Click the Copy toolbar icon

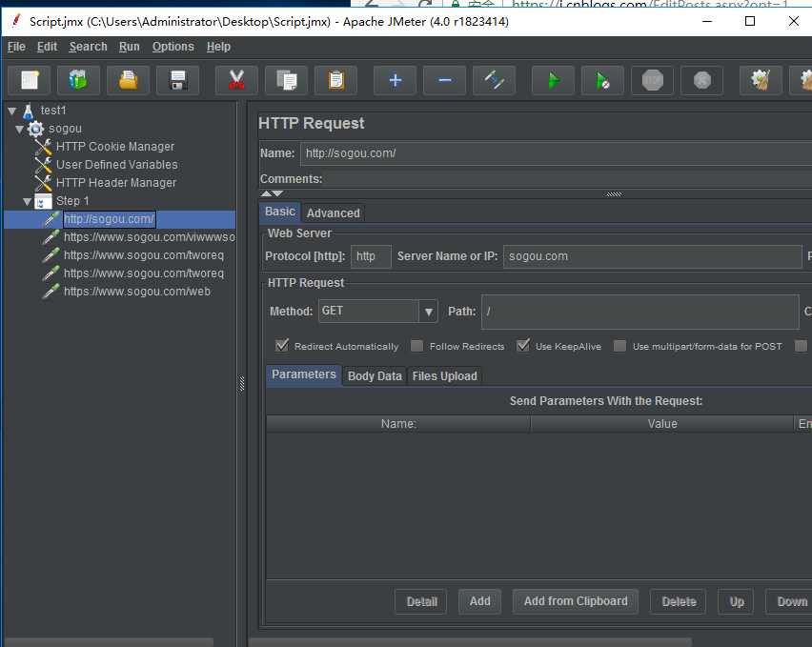coord(286,80)
